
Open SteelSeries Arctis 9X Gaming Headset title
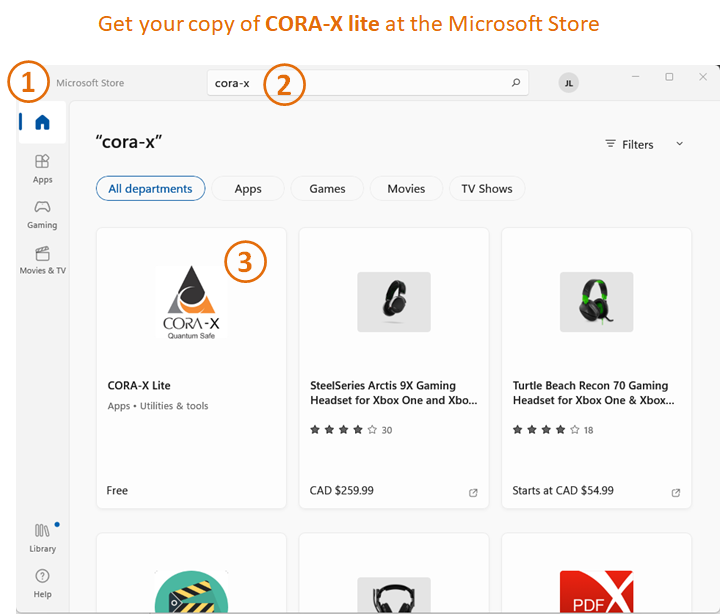pyautogui.click(x=394, y=393)
